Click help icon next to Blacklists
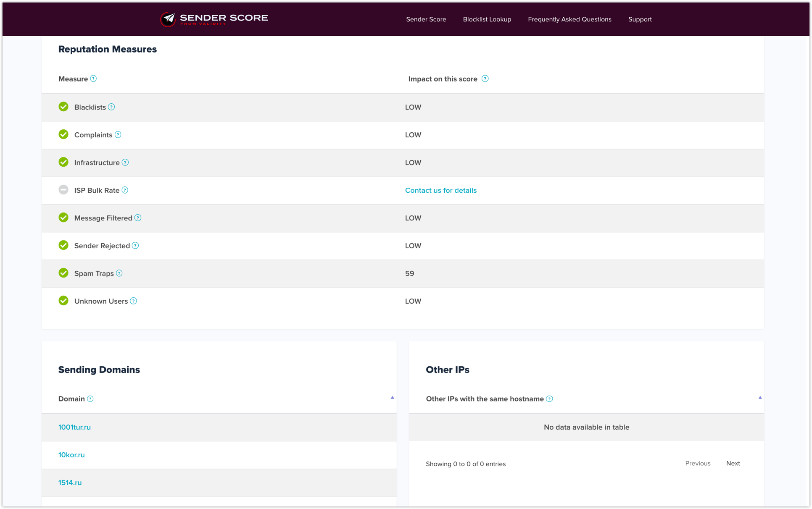The width and height of the screenshot is (812, 509). click(111, 107)
